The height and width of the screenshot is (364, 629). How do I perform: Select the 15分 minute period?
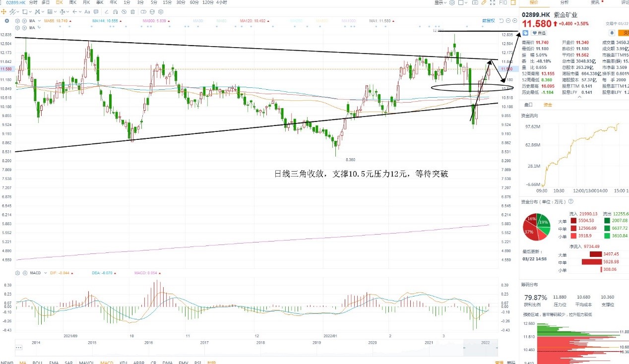pos(168,2)
